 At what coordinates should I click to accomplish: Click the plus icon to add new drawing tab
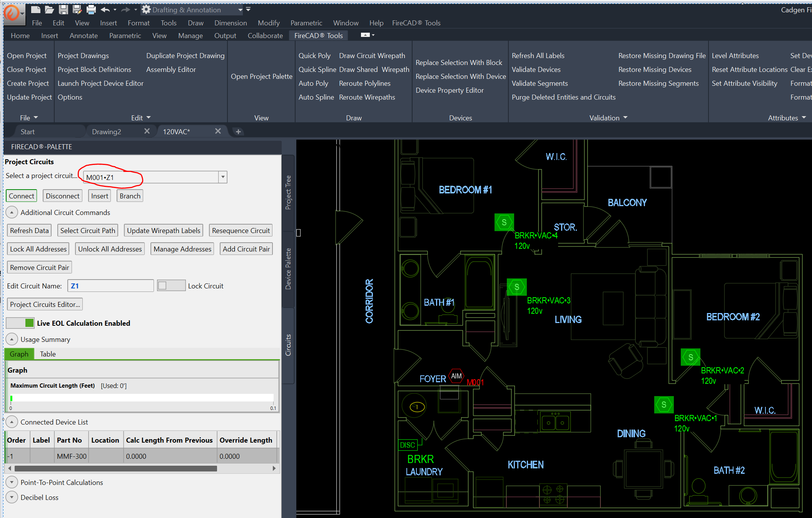point(238,132)
